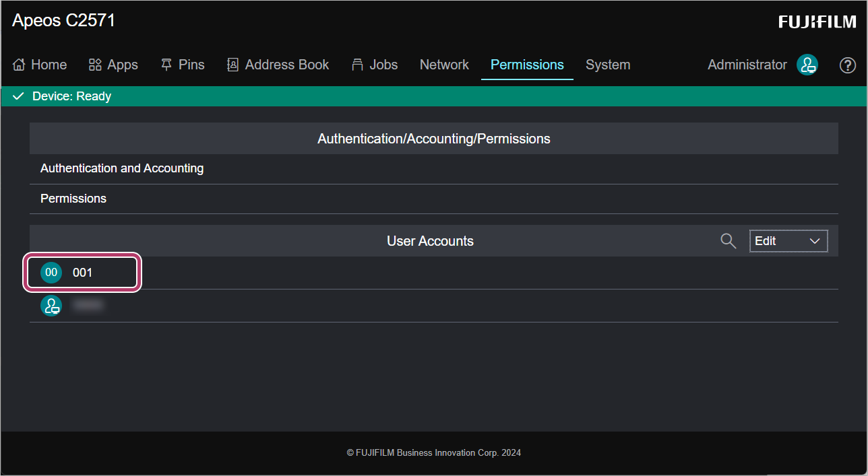Viewport: 868px width, 476px height.
Task: Click the blurred user account name
Action: (x=88, y=306)
